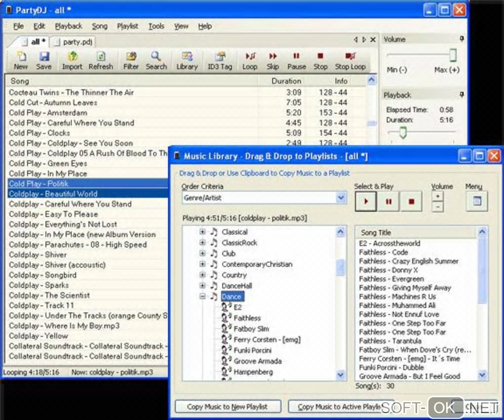
Task: Click the main Volume slider handle
Action: (x=453, y=55)
